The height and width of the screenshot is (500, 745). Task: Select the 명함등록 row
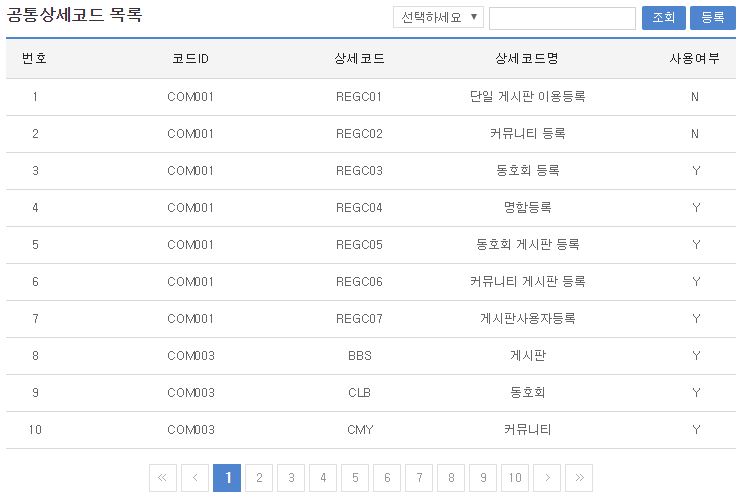(527, 208)
